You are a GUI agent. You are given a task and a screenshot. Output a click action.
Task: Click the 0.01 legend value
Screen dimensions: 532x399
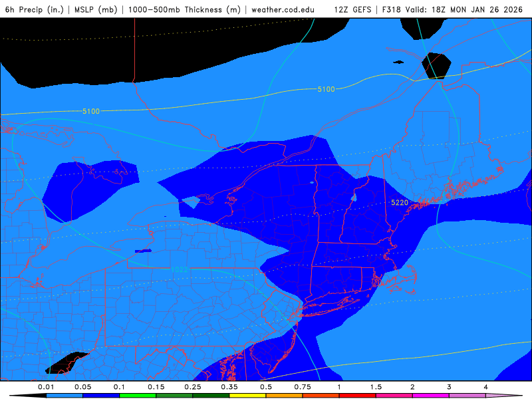click(x=46, y=387)
